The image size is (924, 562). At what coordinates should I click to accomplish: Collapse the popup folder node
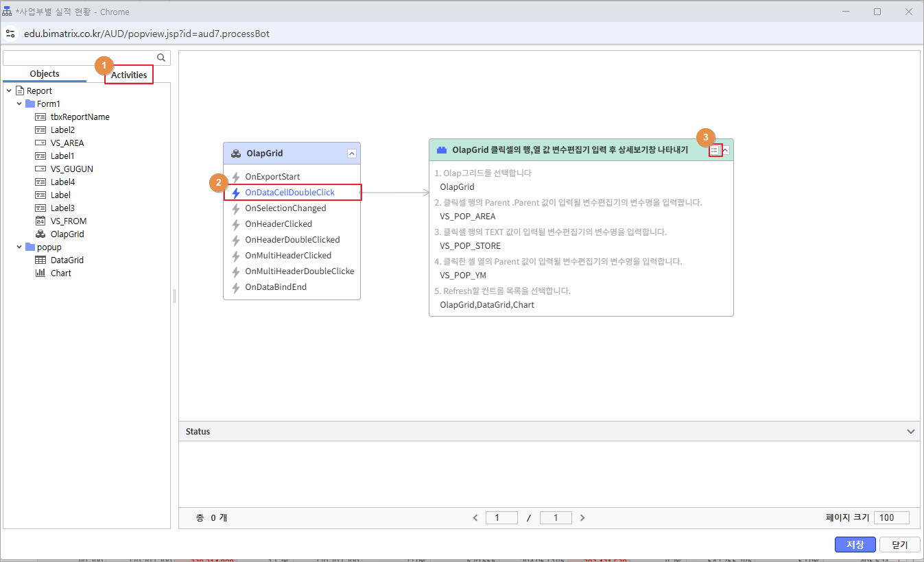click(x=19, y=247)
